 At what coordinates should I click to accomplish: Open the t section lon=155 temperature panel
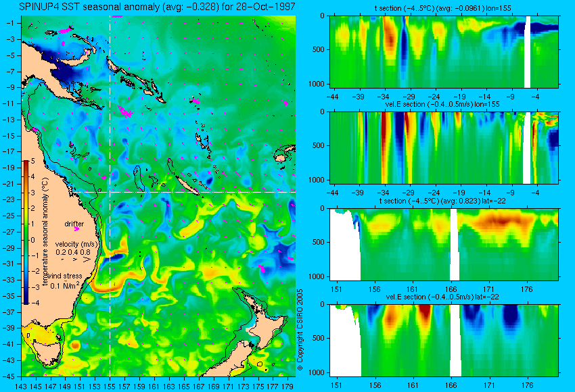coord(444,51)
